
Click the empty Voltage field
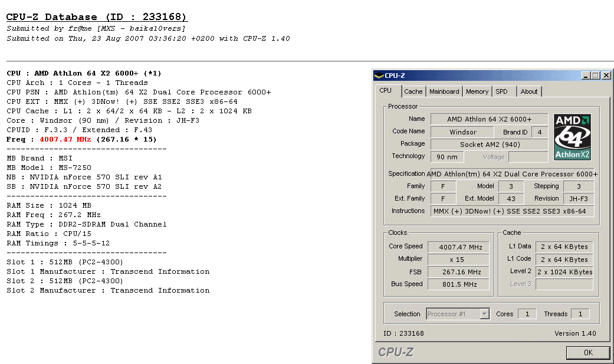click(x=528, y=157)
